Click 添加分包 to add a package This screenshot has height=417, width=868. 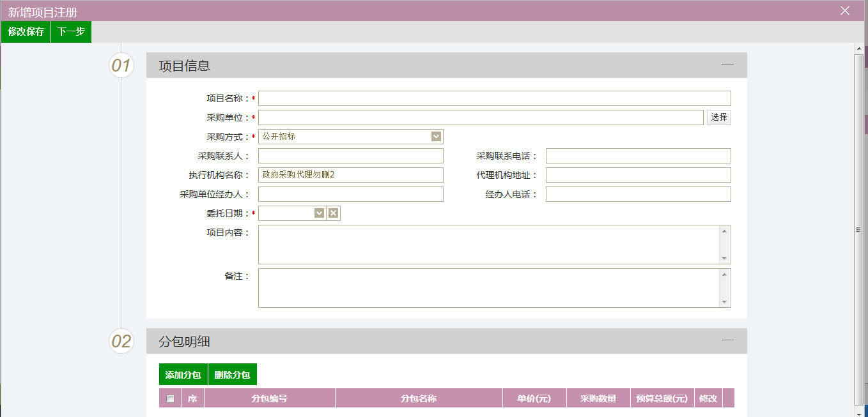pyautogui.click(x=183, y=375)
